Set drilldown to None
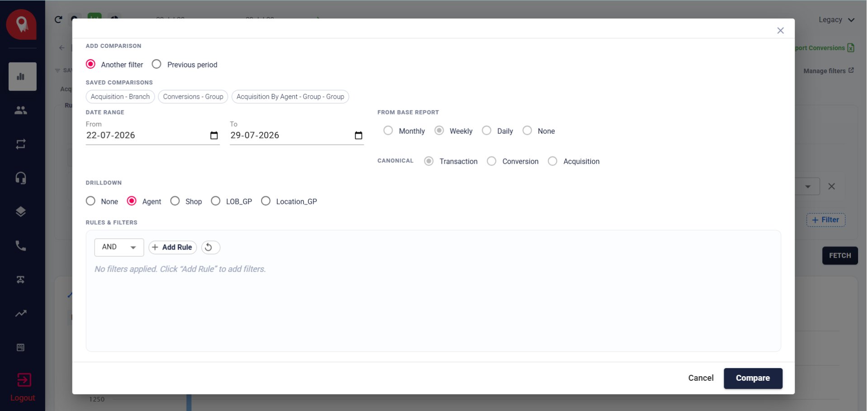This screenshot has height=411, width=868. (90, 201)
